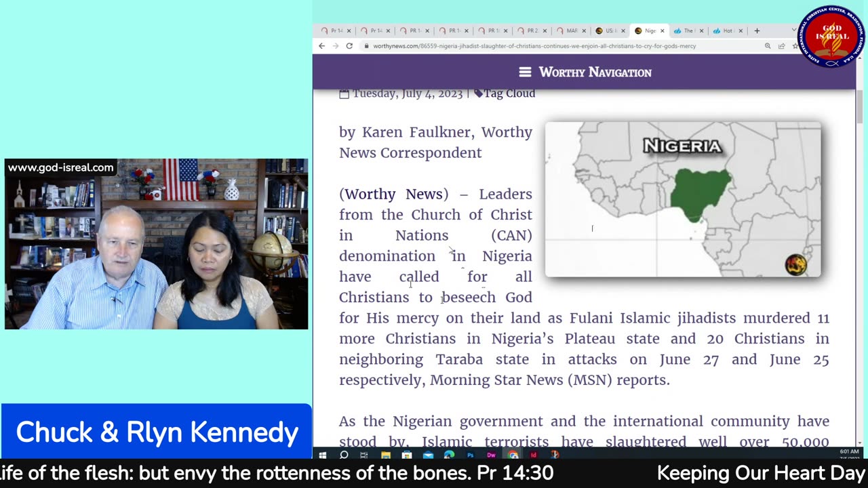Viewport: 868px width, 488px height.
Task: Open Dreamweaver from taskbar
Action: pos(491,455)
